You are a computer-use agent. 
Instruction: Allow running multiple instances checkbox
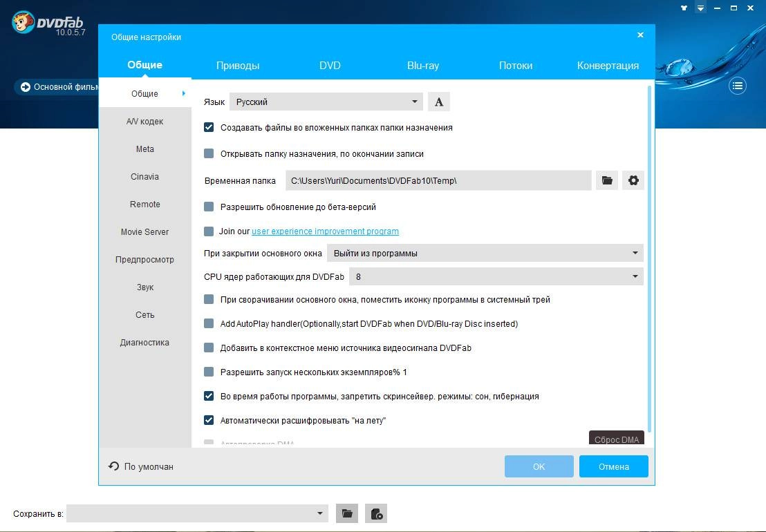(209, 372)
